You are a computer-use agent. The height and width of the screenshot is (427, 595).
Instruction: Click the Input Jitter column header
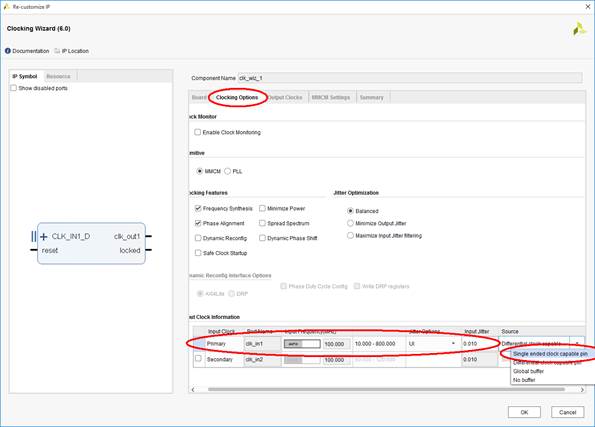click(477, 331)
